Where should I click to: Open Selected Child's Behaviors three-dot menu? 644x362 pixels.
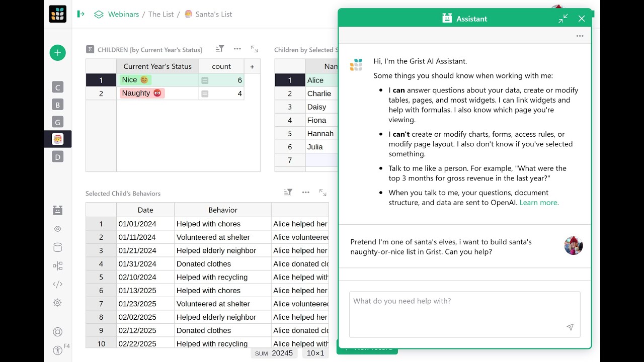coord(305,192)
